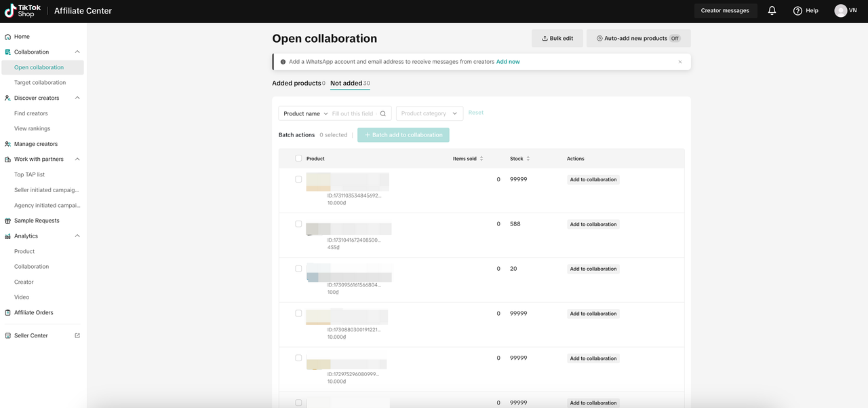Expand the Product name filter dropdown
This screenshot has height=408, width=868.
[x=305, y=114]
